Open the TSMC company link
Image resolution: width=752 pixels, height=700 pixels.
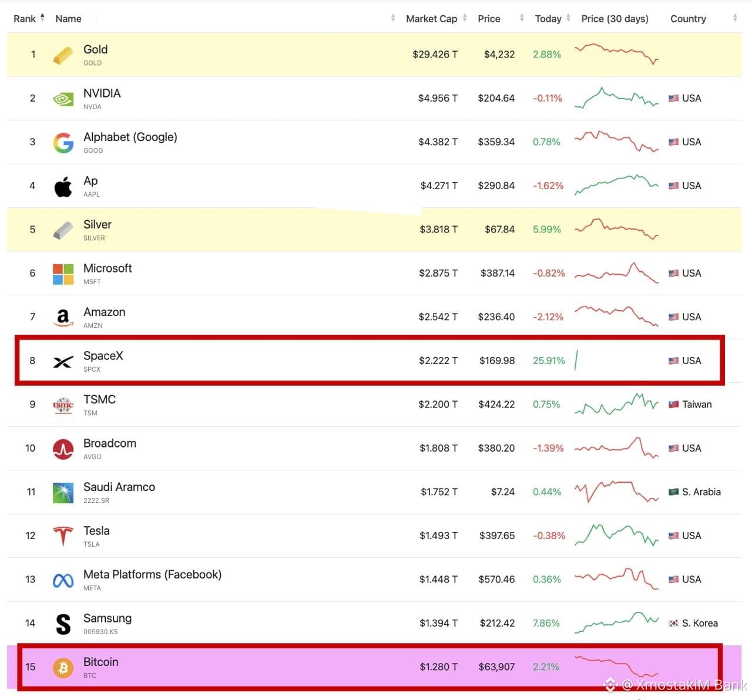(99, 399)
